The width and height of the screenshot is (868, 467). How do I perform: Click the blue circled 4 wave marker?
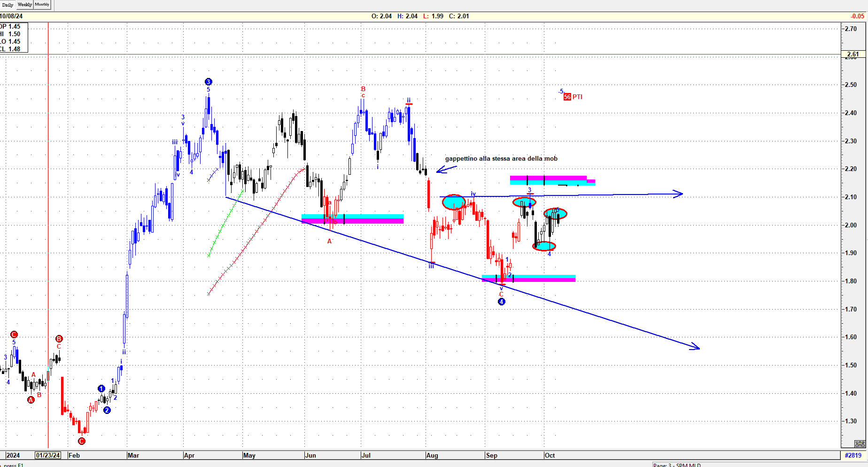pyautogui.click(x=502, y=302)
